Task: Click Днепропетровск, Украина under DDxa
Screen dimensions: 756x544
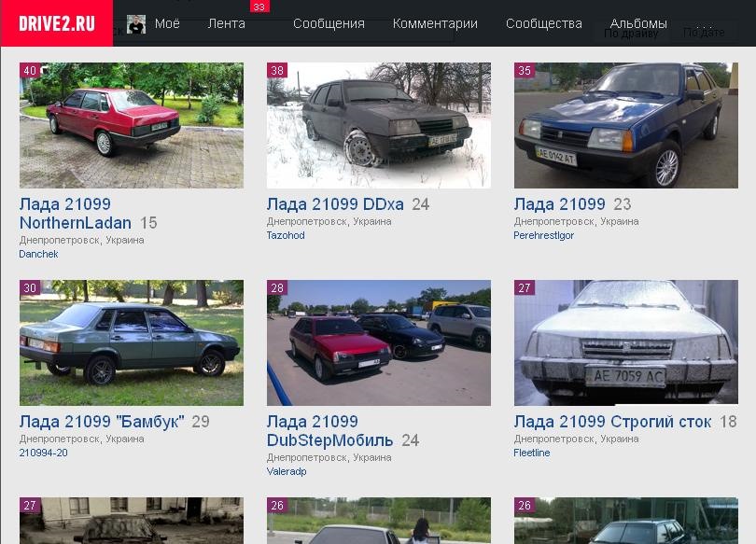Action: [x=329, y=221]
